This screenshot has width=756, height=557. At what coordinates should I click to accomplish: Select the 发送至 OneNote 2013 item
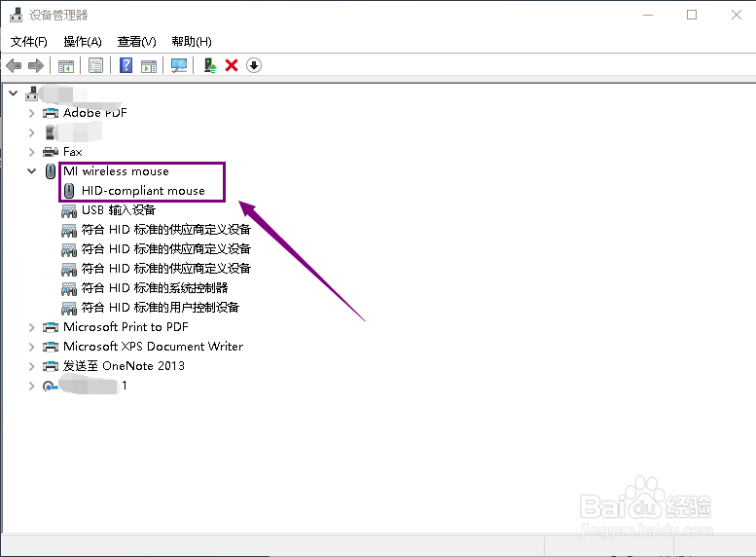(124, 366)
